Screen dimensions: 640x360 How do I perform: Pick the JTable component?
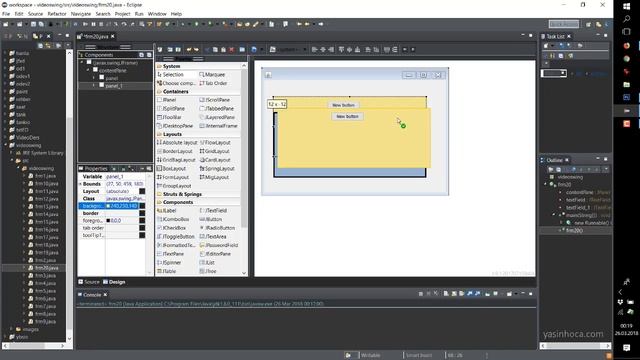pyautogui.click(x=167, y=271)
